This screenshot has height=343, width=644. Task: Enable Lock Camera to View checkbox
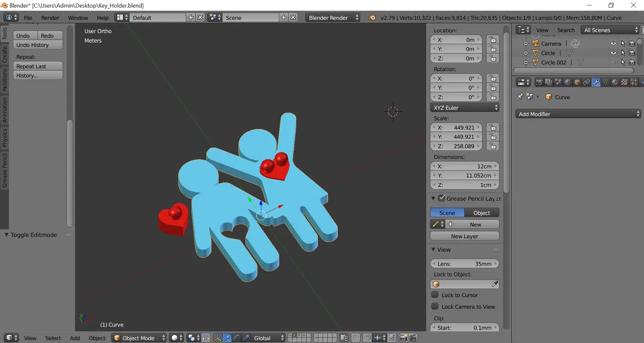(435, 306)
